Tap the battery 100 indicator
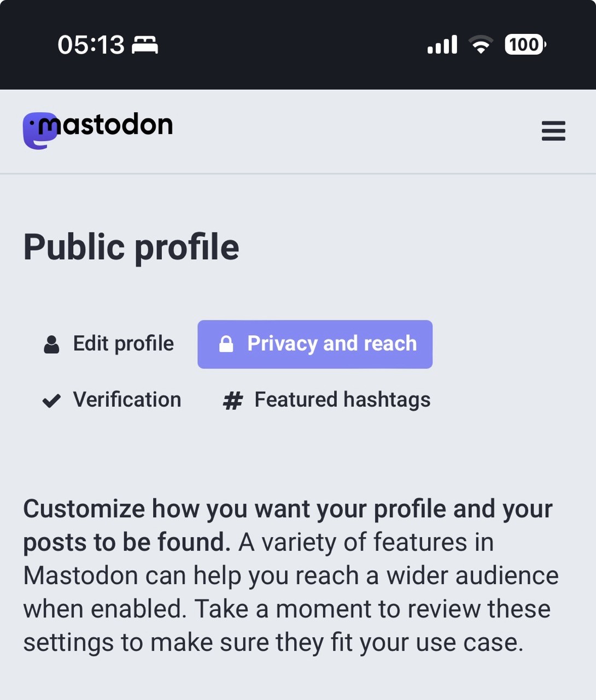The height and width of the screenshot is (700, 596). [x=525, y=45]
